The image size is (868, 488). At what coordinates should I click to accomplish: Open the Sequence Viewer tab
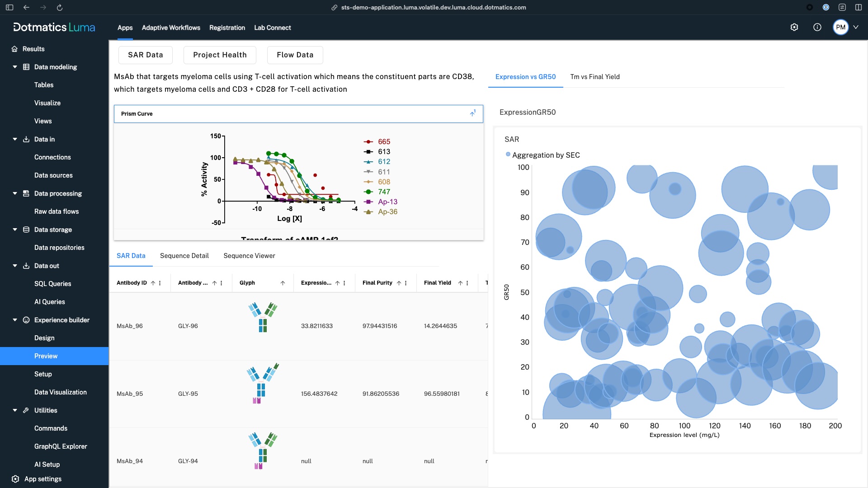click(249, 256)
